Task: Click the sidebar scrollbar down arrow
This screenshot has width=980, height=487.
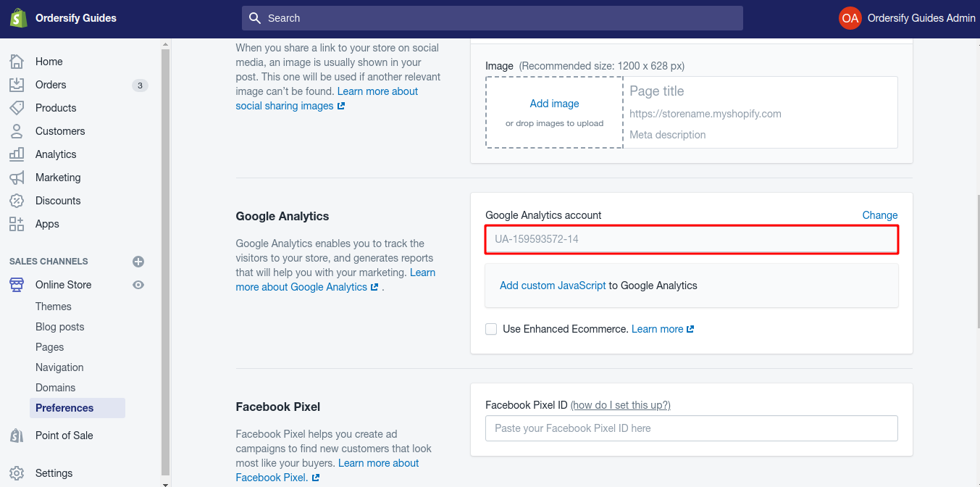Action: (x=165, y=483)
